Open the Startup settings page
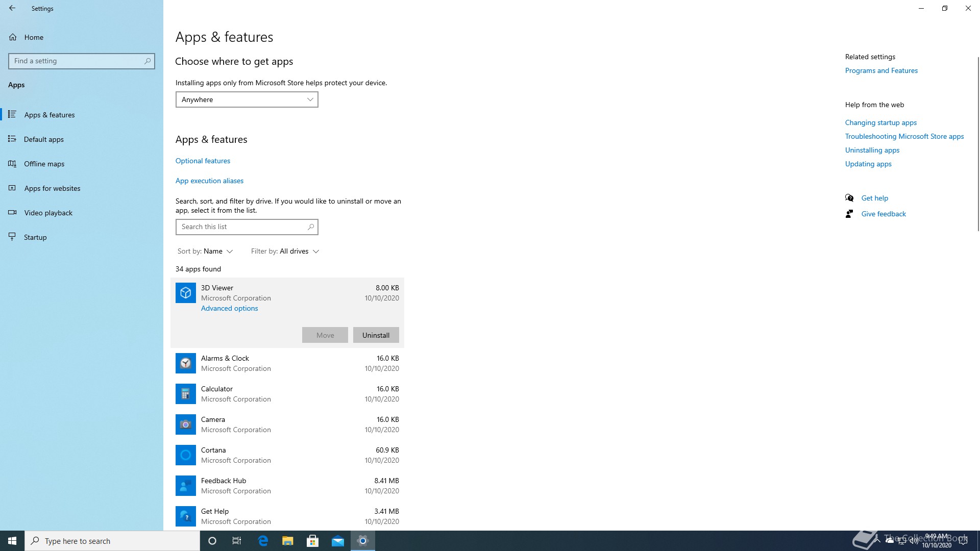 [x=35, y=237]
